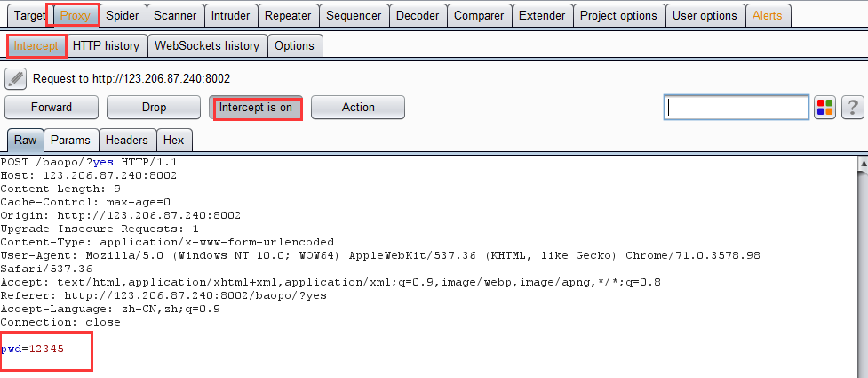
Task: Open the Action menu button
Action: click(358, 107)
